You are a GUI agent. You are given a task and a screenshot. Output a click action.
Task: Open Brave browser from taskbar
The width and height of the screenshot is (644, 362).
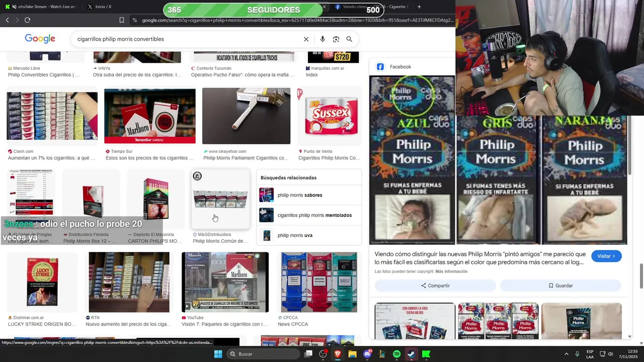point(338,354)
